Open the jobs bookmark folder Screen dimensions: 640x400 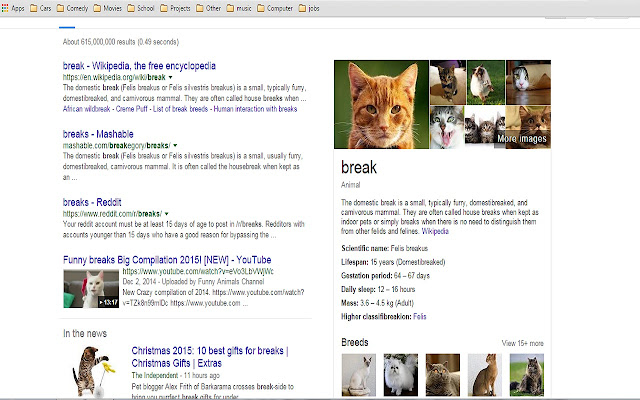coord(309,8)
